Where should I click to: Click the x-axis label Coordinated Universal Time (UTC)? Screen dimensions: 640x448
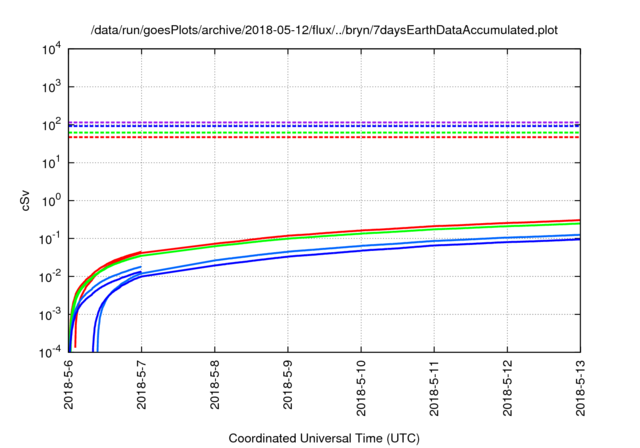click(x=324, y=438)
